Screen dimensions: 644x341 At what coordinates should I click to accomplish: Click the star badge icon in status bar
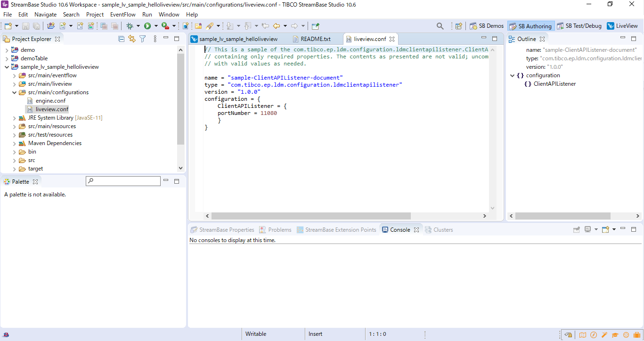pyautogui.click(x=626, y=335)
